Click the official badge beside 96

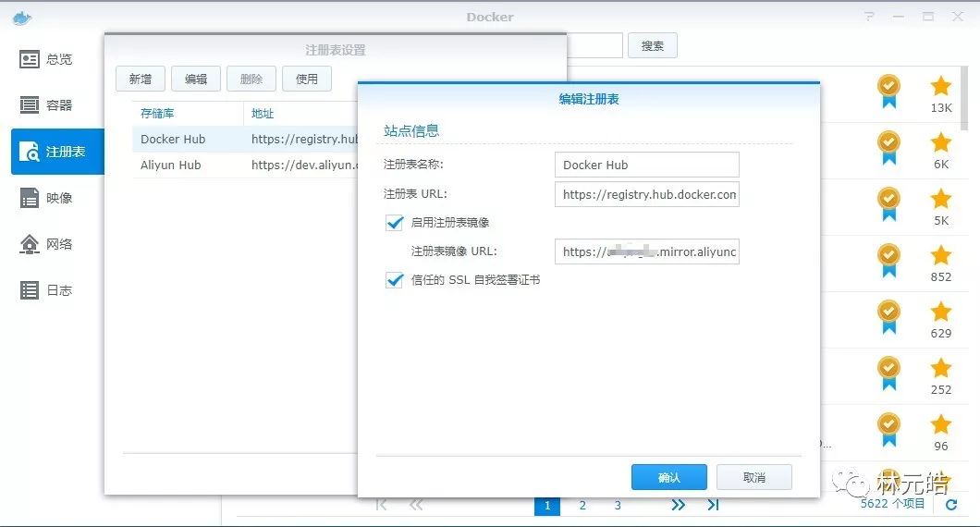click(x=888, y=430)
